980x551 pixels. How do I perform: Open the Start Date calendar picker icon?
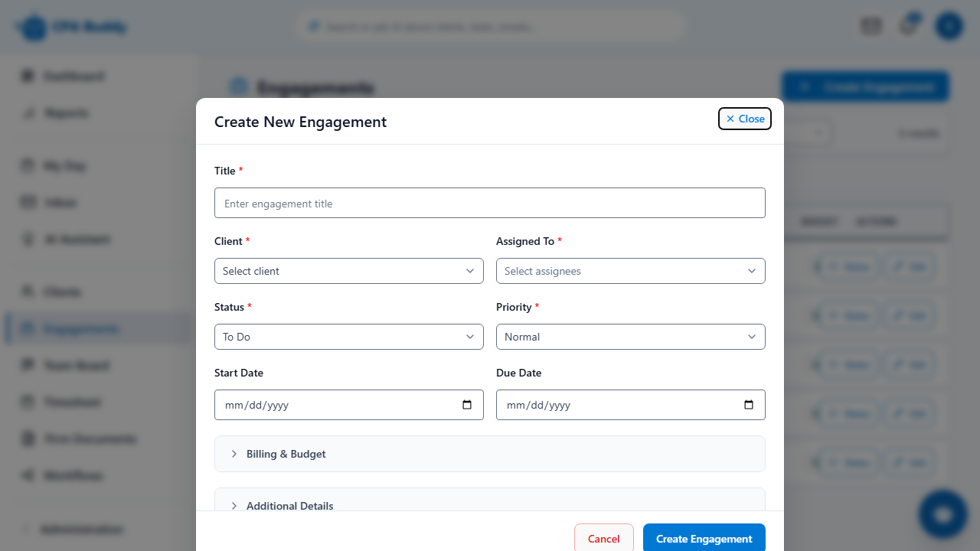click(467, 405)
